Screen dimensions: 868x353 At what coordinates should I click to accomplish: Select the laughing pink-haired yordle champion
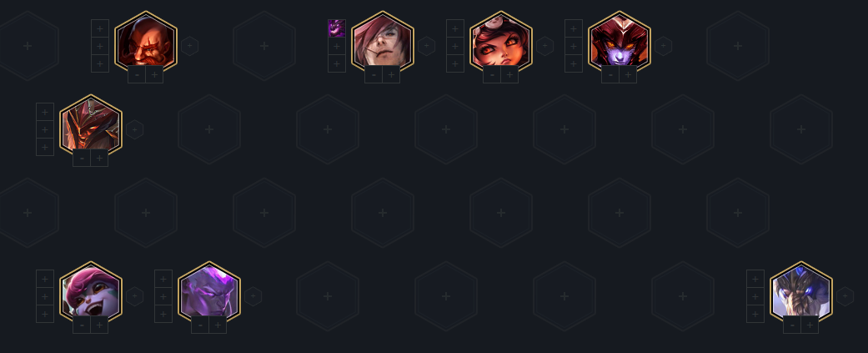pos(91,293)
